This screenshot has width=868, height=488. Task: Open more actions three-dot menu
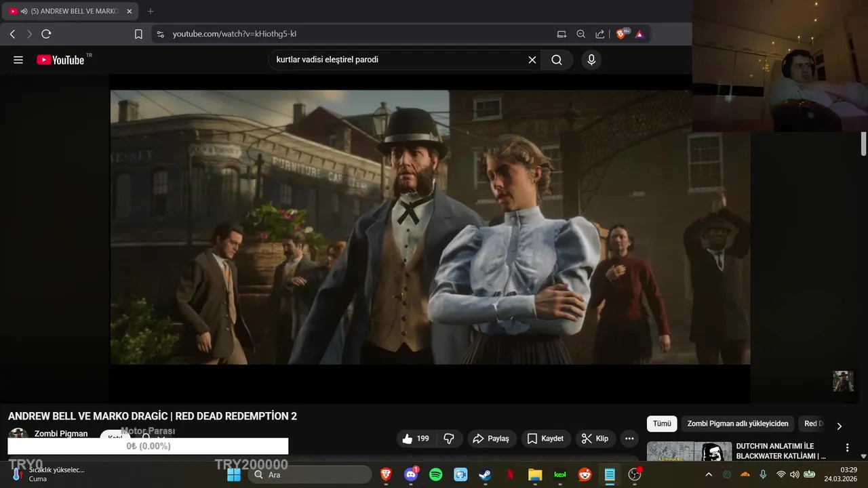(629, 439)
